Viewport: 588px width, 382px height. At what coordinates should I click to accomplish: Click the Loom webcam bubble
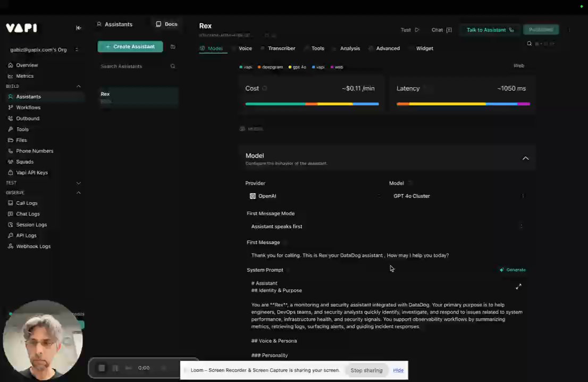coord(43,340)
